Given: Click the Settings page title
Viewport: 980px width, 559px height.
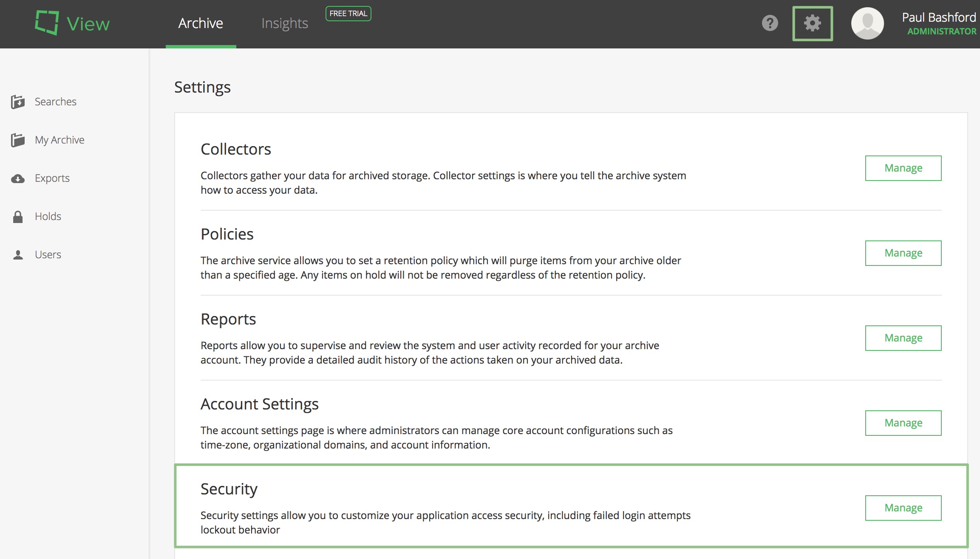Looking at the screenshot, I should [x=202, y=87].
